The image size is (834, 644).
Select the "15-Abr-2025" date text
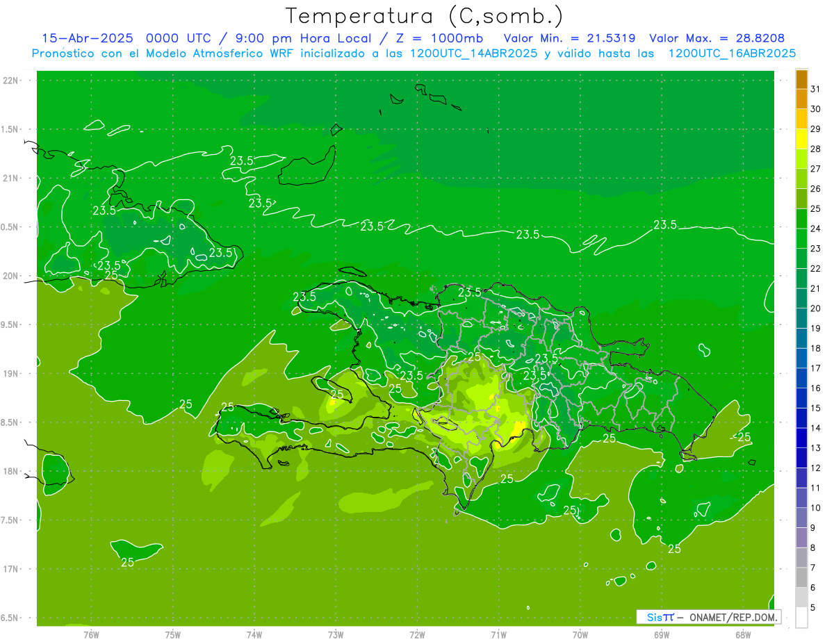pyautogui.click(x=87, y=38)
